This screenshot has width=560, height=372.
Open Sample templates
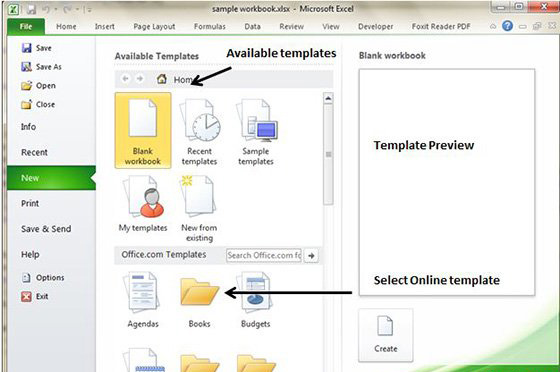(x=256, y=131)
